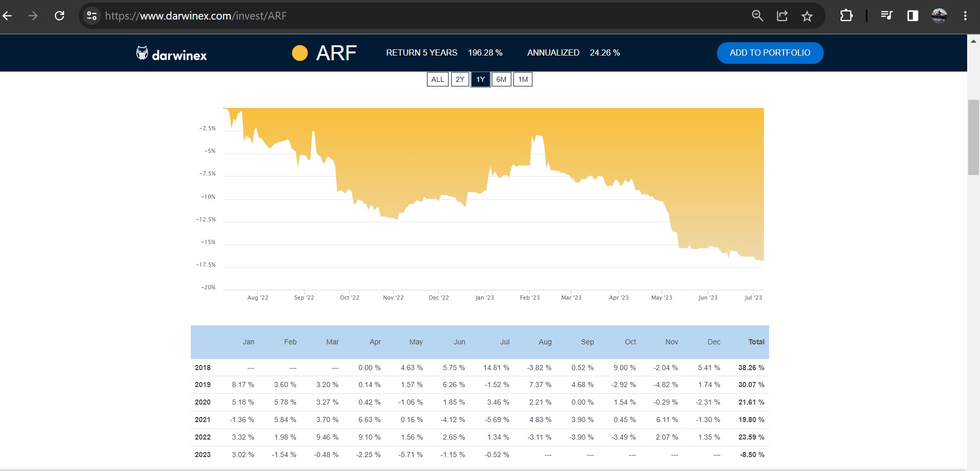
Task: Switch chart to 2Y range
Action: click(460, 79)
